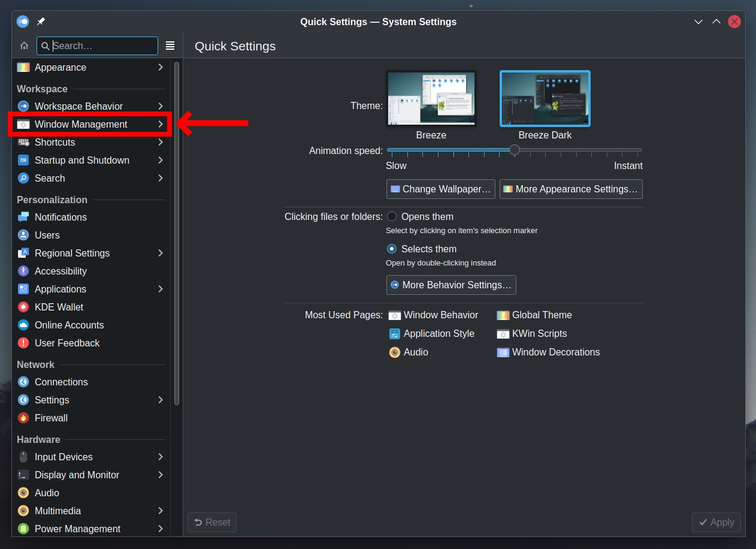Click the Power Management battery icon

23,529
